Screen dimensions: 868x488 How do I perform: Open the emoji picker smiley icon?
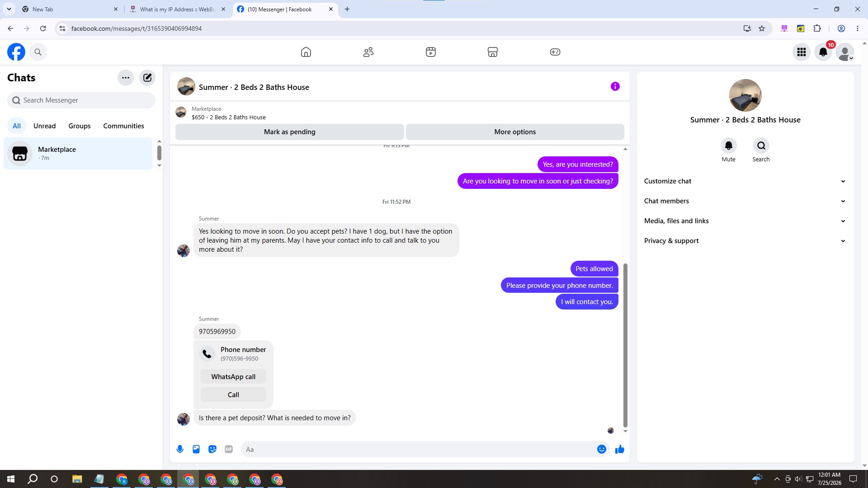pyautogui.click(x=602, y=449)
